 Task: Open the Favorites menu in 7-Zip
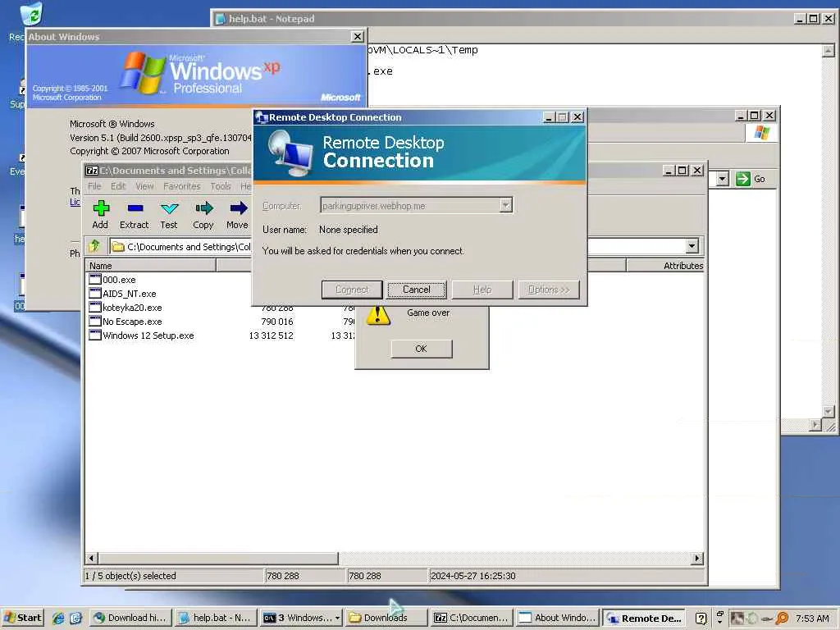(x=181, y=186)
